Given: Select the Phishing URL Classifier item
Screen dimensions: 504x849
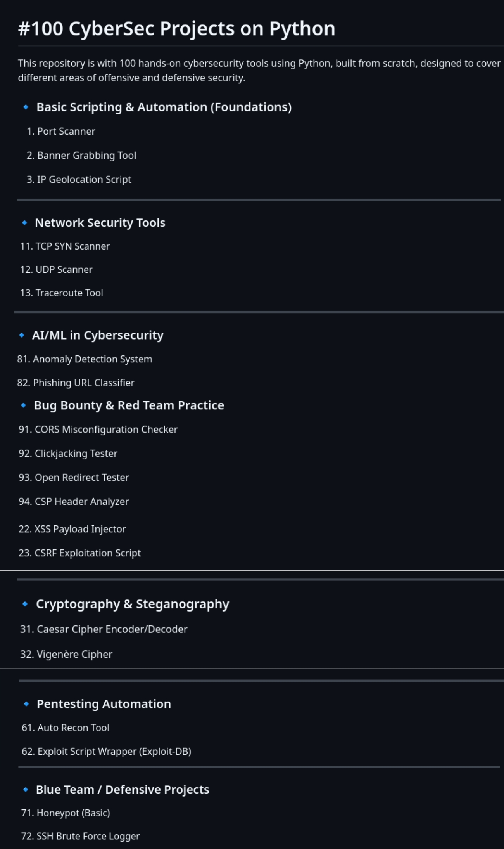Looking at the screenshot, I should (83, 383).
